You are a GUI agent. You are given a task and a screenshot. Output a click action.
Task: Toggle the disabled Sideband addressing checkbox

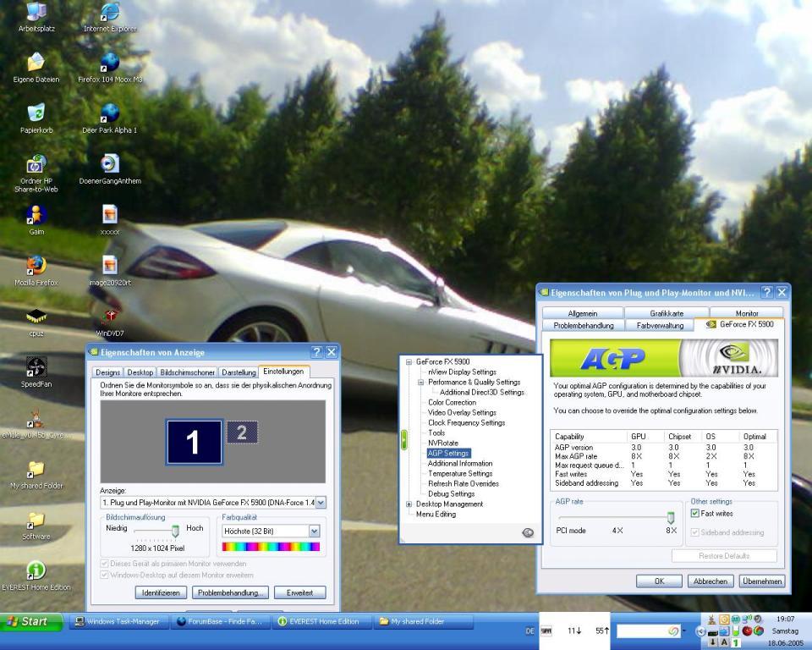(695, 532)
